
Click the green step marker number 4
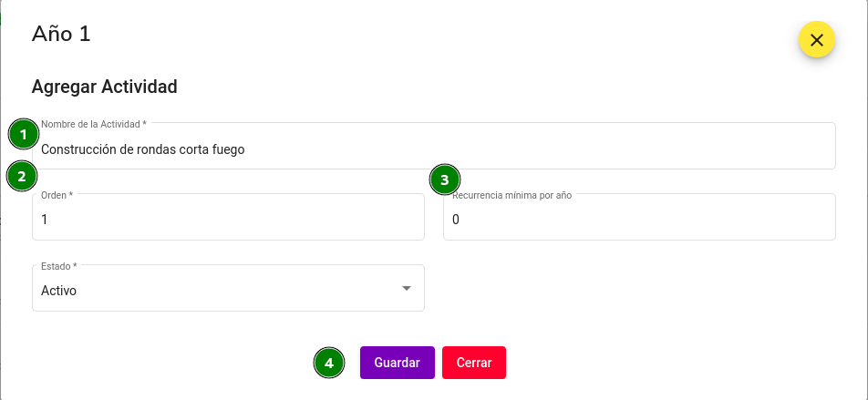coord(329,364)
